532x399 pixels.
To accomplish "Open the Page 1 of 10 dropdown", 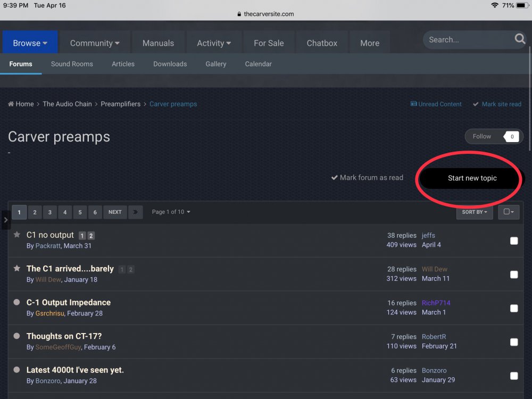I will pos(171,212).
